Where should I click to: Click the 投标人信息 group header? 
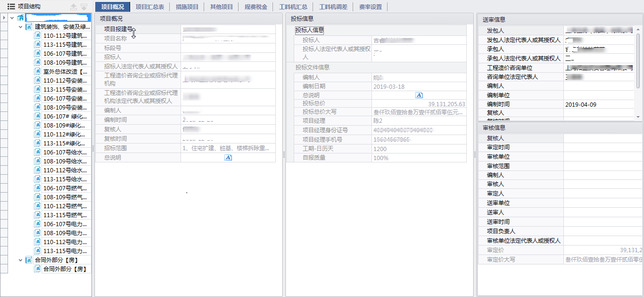[x=309, y=30]
